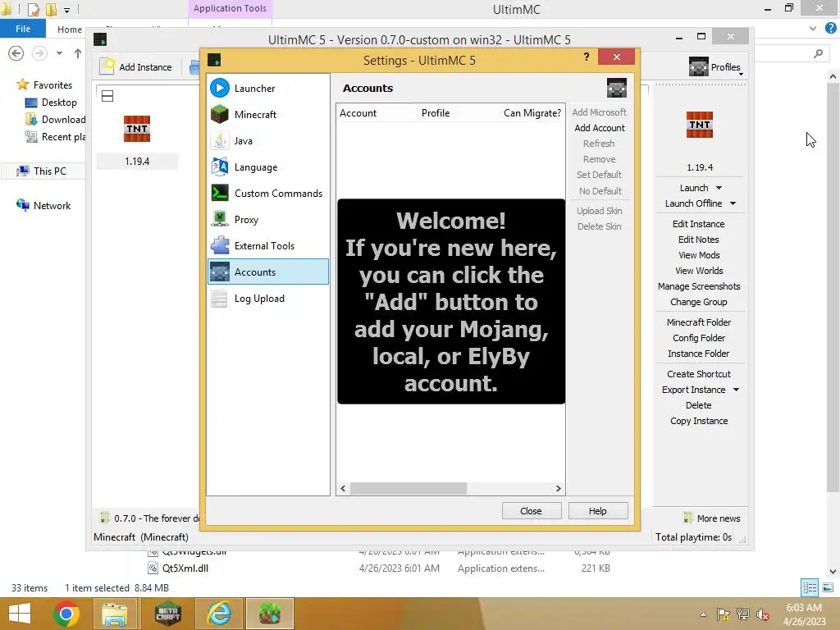This screenshot has width=840, height=630.
Task: Click Copy Instance in side panel
Action: [x=699, y=421]
